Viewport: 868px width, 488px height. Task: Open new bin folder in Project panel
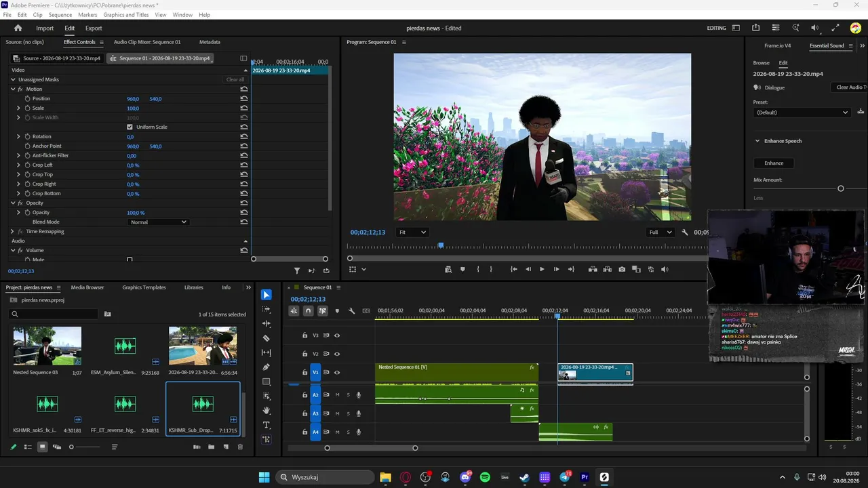tap(211, 447)
